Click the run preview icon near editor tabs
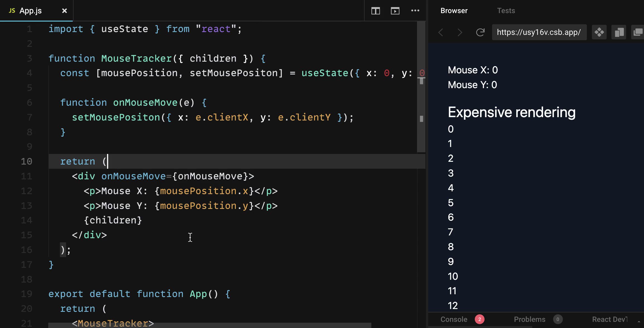This screenshot has height=328, width=644. 395,11
